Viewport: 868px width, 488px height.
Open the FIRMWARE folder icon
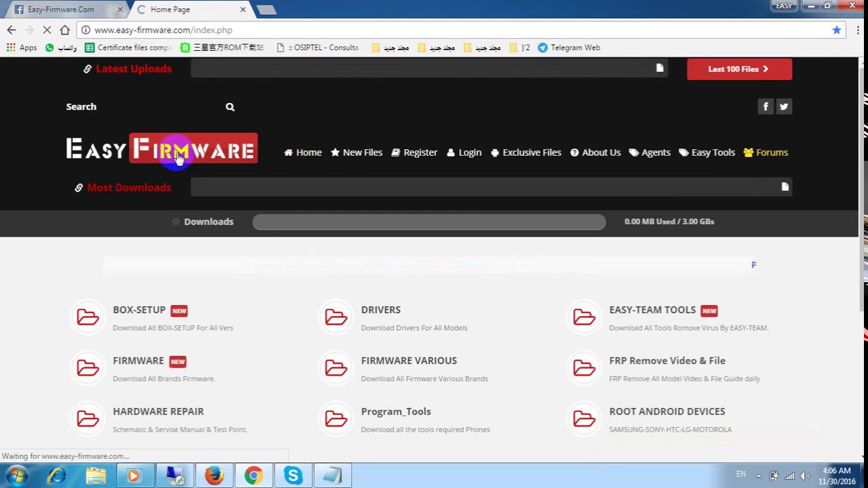87,367
